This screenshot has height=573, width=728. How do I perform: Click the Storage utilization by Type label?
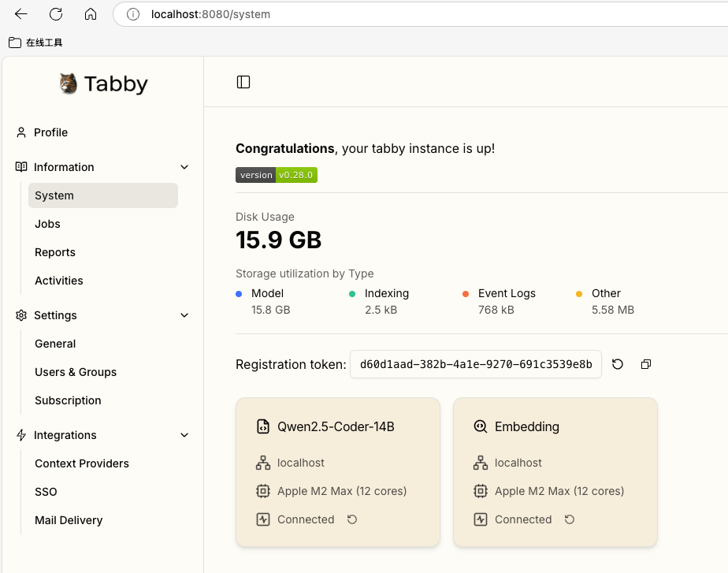pos(305,273)
